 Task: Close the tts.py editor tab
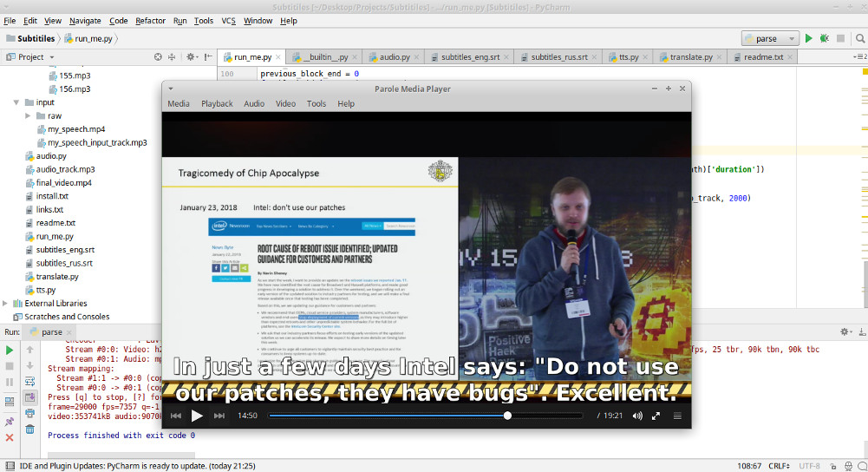pyautogui.click(x=645, y=57)
